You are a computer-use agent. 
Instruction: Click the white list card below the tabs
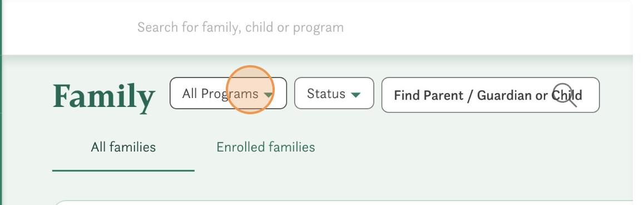(x=344, y=203)
